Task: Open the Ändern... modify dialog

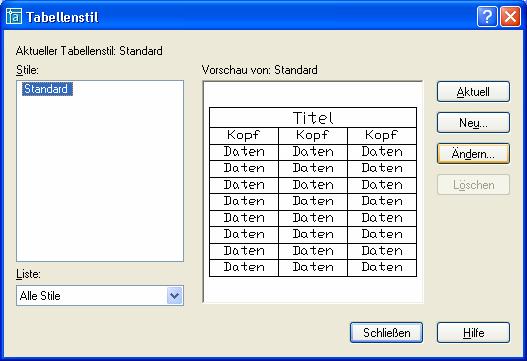Action: (x=473, y=154)
